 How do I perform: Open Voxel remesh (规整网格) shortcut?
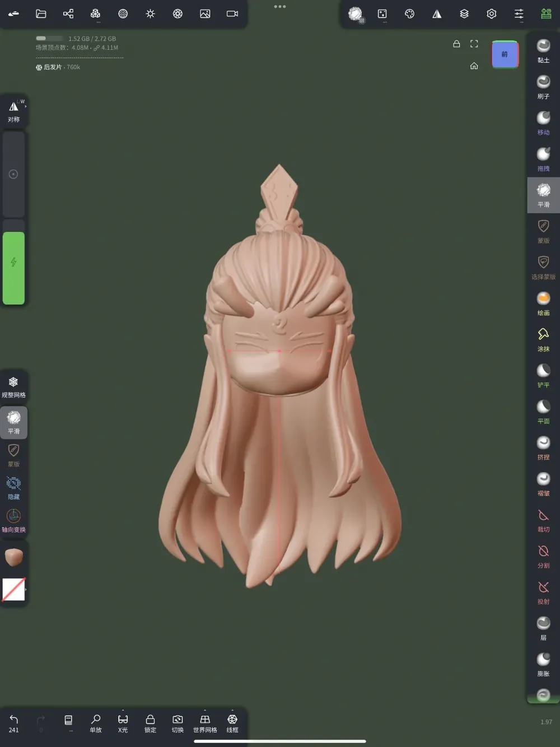[13, 386]
